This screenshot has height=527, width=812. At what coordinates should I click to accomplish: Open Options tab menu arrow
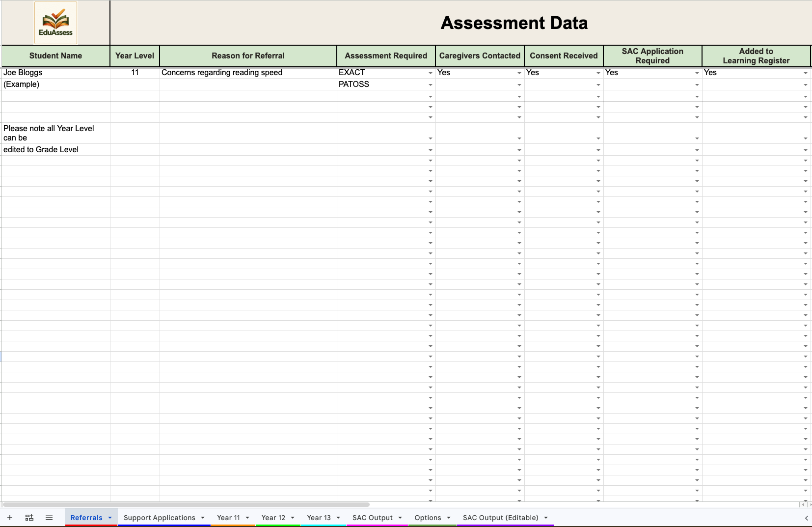pos(449,518)
